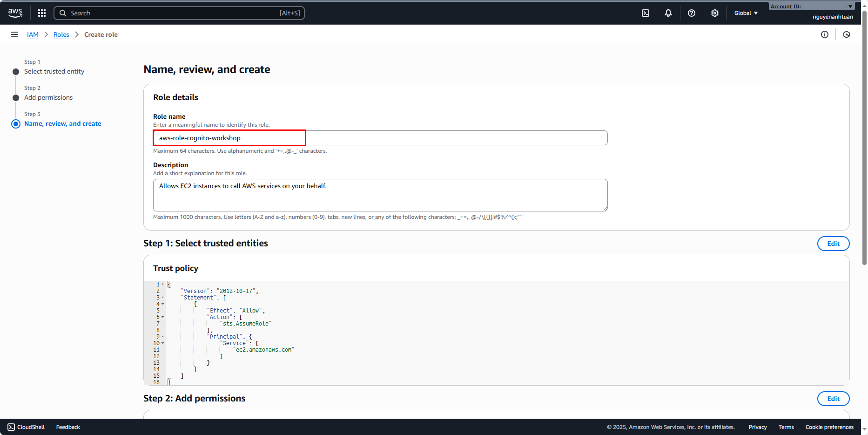Expand the Global region dropdown
868x435 pixels.
pyautogui.click(x=746, y=13)
